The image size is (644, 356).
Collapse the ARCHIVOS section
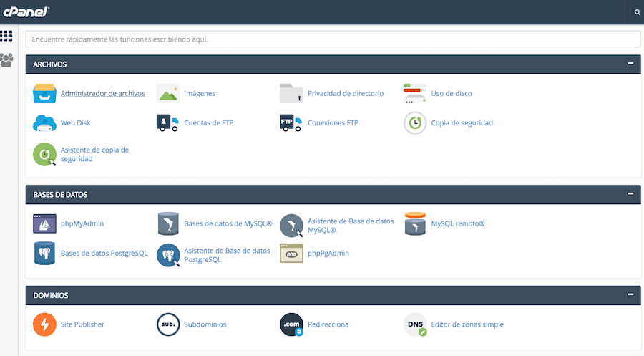point(630,64)
